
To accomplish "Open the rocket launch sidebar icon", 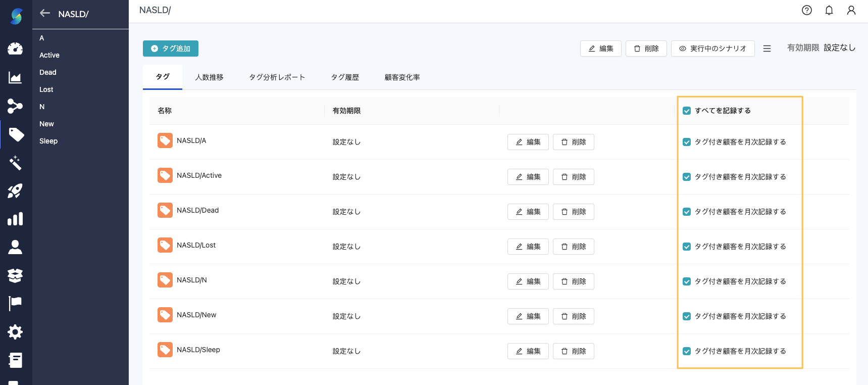I will tap(15, 191).
